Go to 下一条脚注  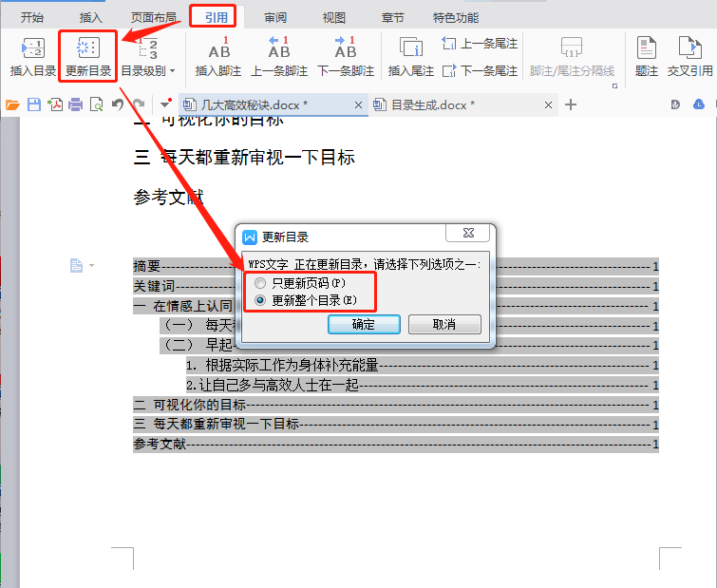[x=346, y=57]
